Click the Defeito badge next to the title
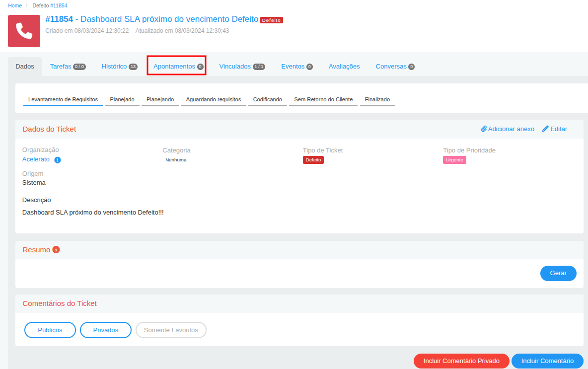 click(272, 20)
